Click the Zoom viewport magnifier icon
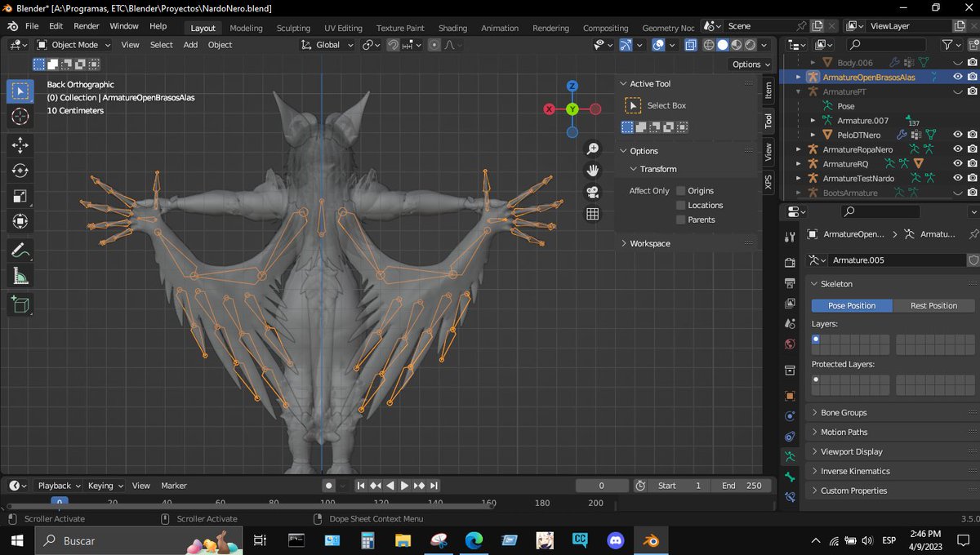 click(x=593, y=149)
